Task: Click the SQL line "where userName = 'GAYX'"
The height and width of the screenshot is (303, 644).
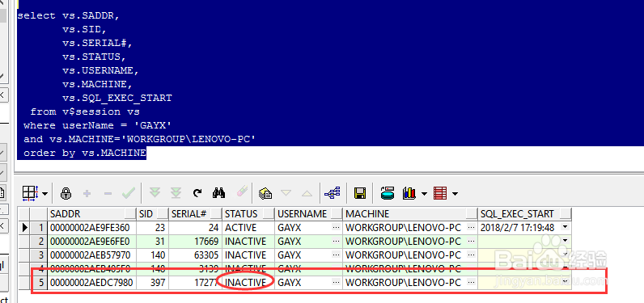Action: pyautogui.click(x=97, y=125)
